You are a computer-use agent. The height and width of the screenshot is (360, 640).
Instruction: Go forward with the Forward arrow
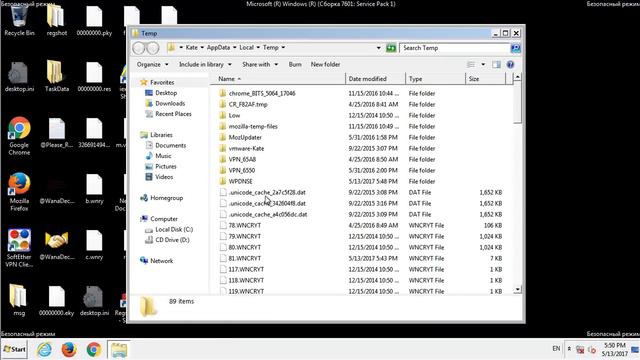[x=153, y=48]
